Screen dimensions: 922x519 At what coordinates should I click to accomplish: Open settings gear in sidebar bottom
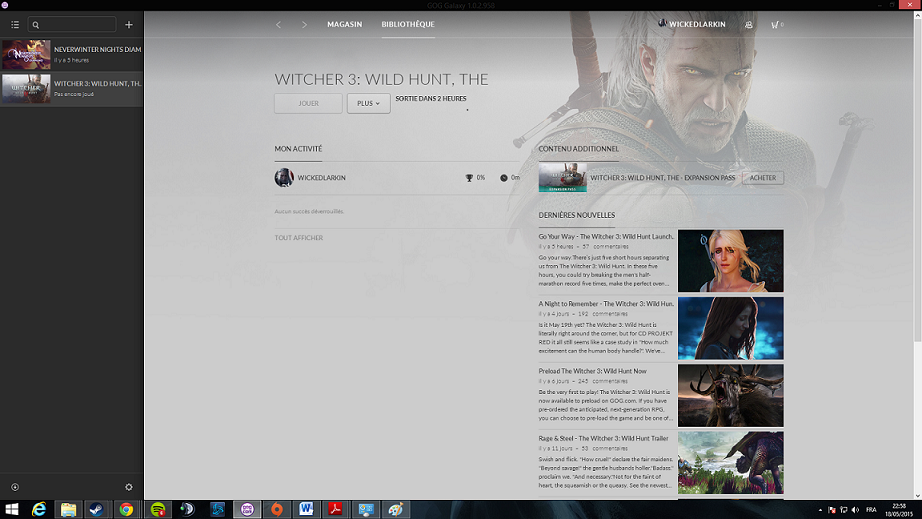click(x=129, y=487)
